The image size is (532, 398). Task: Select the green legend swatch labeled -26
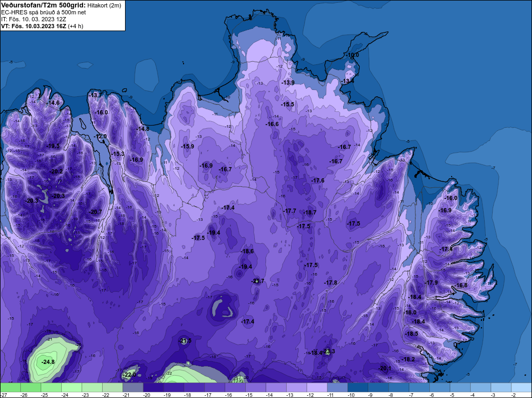tap(31, 387)
